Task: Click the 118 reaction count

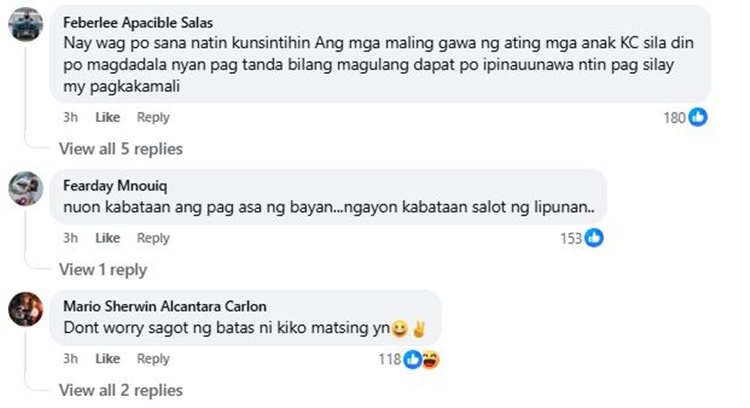Action: (x=389, y=359)
